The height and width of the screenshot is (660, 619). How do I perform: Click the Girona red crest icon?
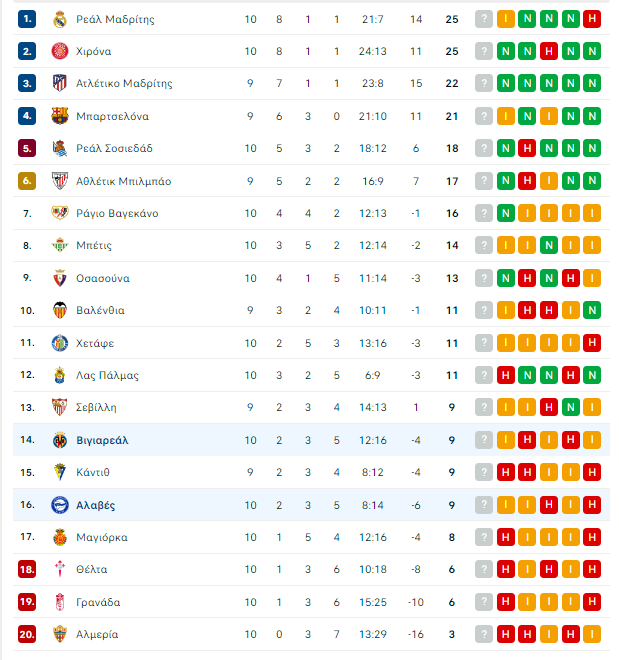click(60, 51)
